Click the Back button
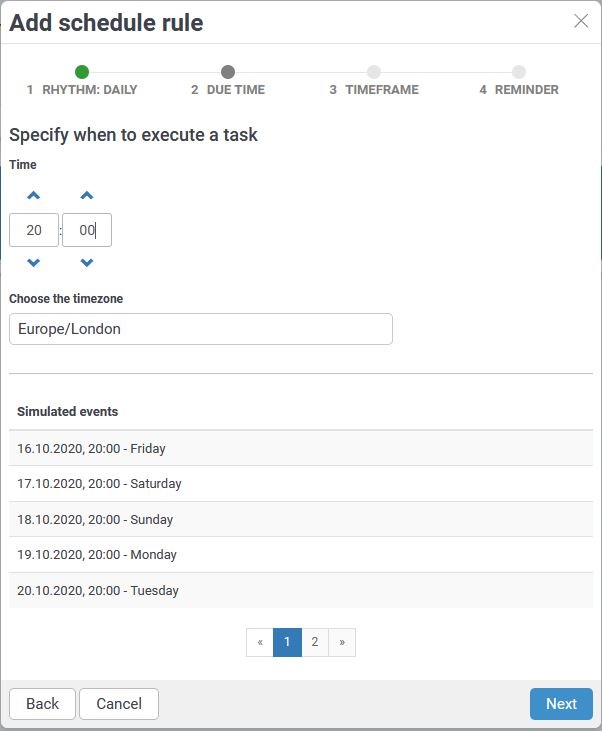This screenshot has height=731, width=602. (x=42, y=704)
